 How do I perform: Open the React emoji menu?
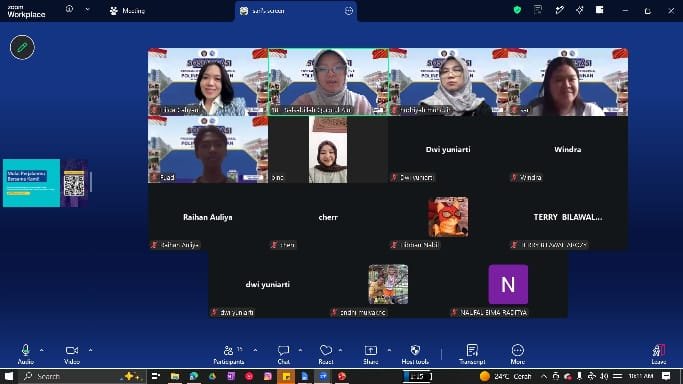pos(326,354)
